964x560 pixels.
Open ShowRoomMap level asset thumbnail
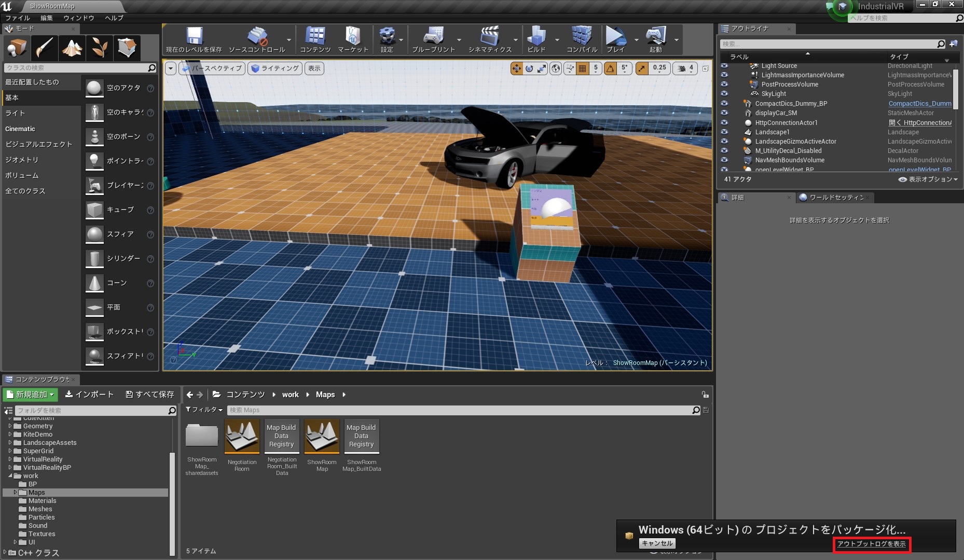click(x=322, y=436)
